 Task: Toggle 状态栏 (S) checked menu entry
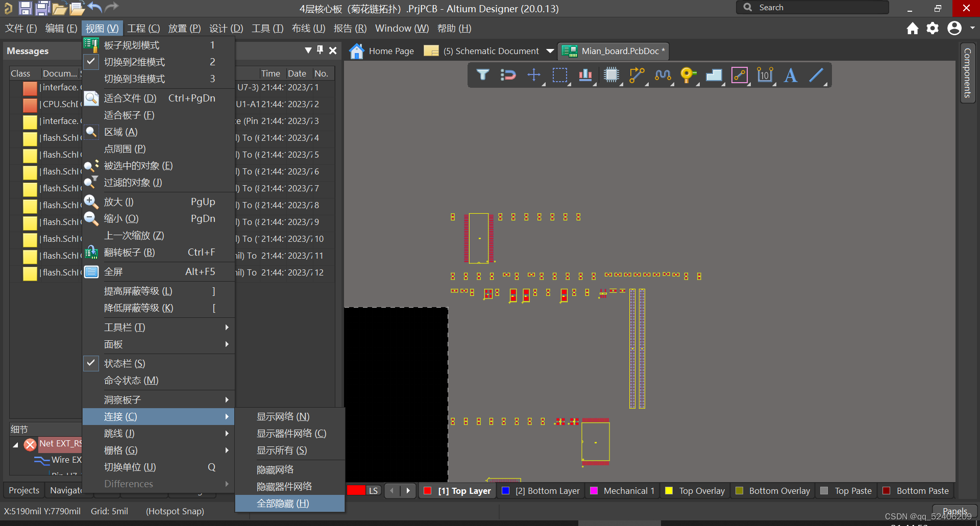point(158,363)
